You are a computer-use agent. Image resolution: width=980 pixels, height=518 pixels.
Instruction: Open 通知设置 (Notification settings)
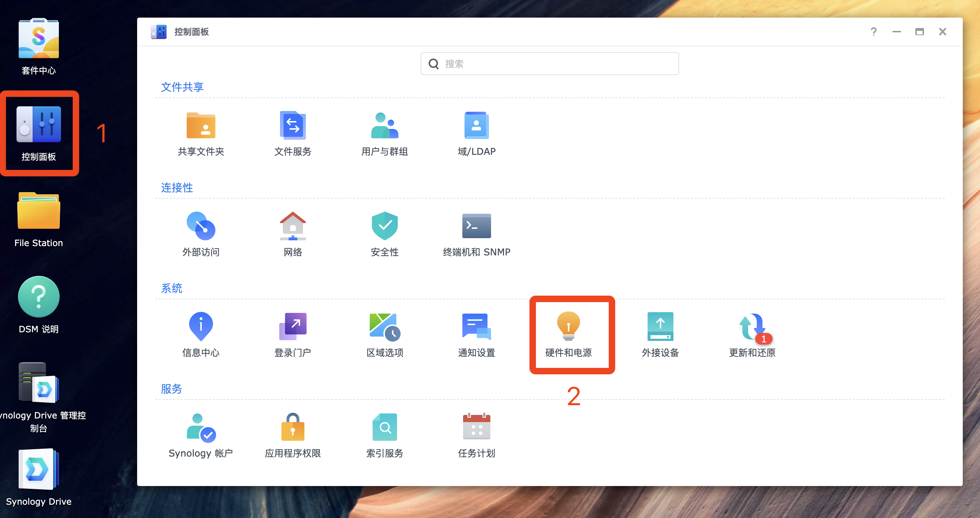[476, 334]
